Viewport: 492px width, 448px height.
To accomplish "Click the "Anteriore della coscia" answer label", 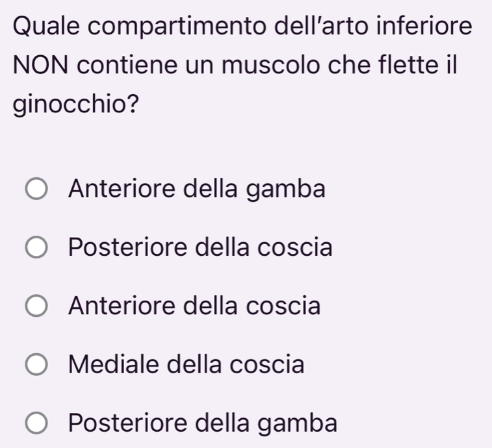I will click(194, 305).
